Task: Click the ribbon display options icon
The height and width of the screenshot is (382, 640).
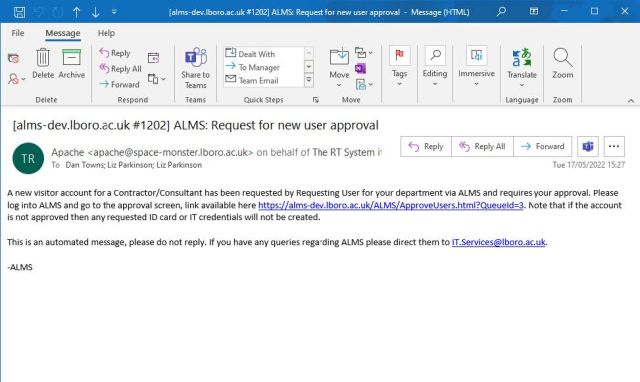Action: [534, 11]
